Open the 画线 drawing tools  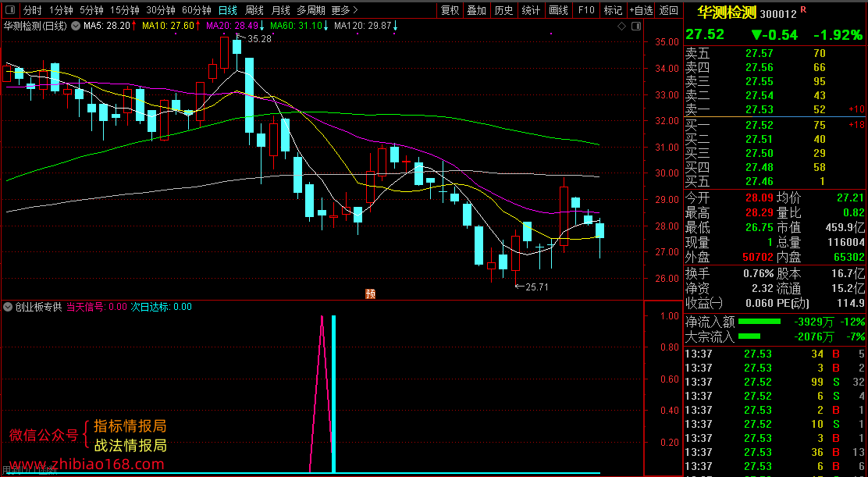pos(559,10)
